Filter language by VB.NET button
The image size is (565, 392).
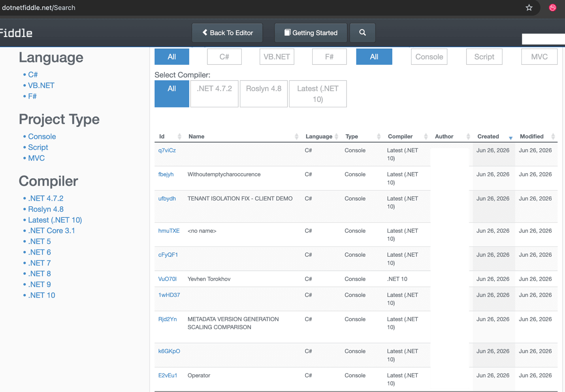(x=277, y=57)
